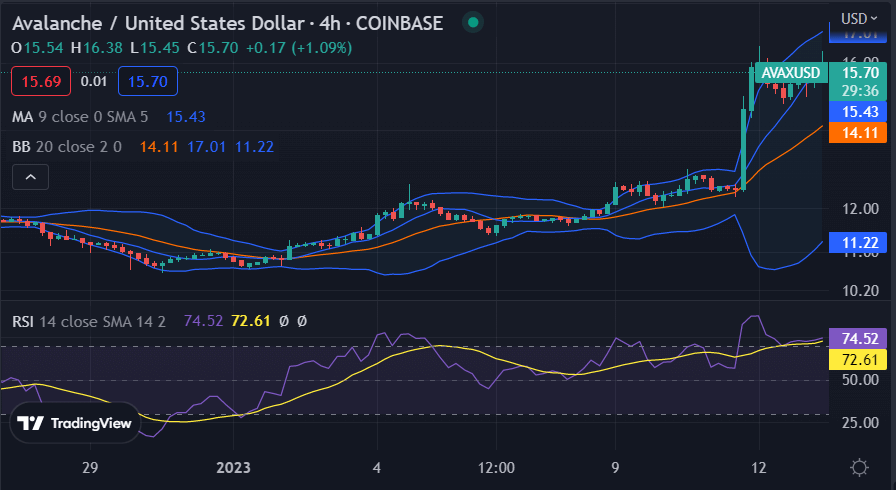
Task: Click the 50.00 RSI scale label
Action: (x=860, y=380)
